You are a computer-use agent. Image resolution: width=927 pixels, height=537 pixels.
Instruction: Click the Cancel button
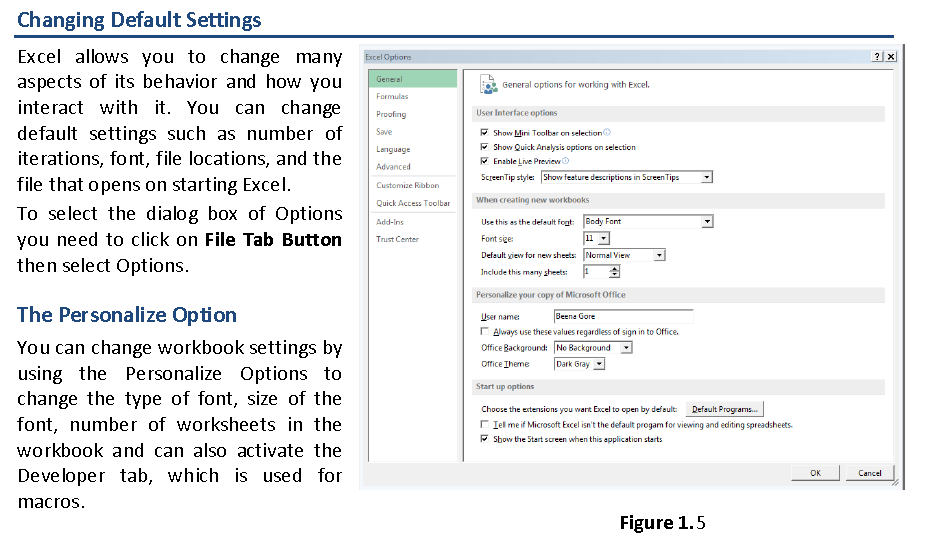pyautogui.click(x=869, y=473)
